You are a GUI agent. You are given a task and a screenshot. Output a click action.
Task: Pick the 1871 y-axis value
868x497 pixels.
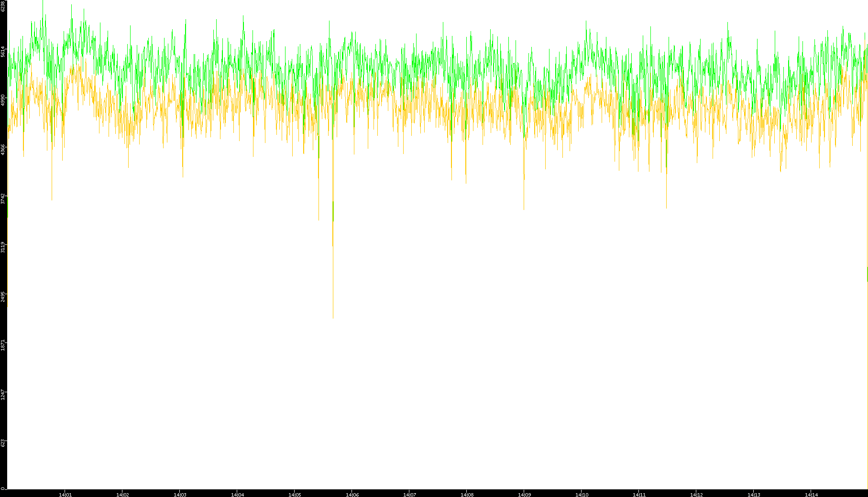coord(3,345)
